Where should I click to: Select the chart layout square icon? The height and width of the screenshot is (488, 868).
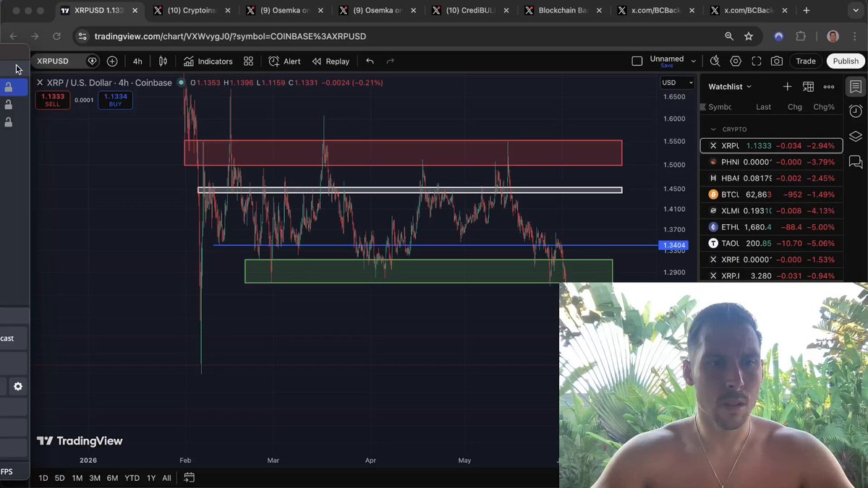[x=637, y=61]
